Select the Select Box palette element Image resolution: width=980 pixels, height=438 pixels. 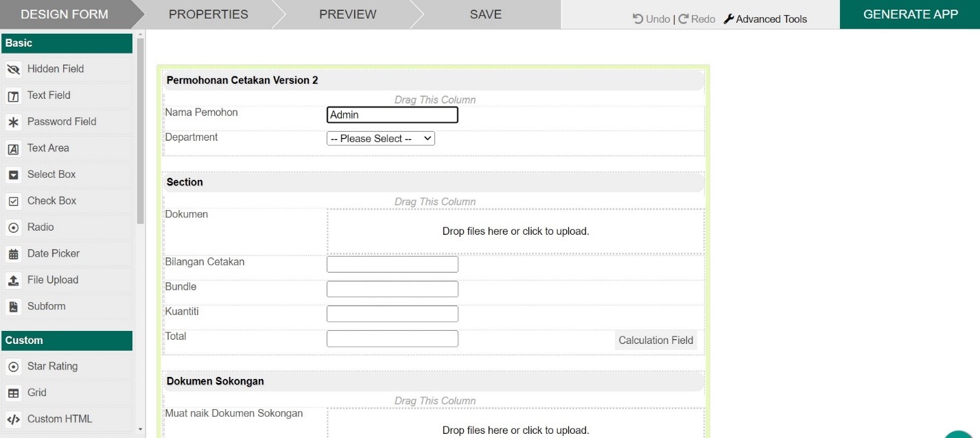click(51, 174)
